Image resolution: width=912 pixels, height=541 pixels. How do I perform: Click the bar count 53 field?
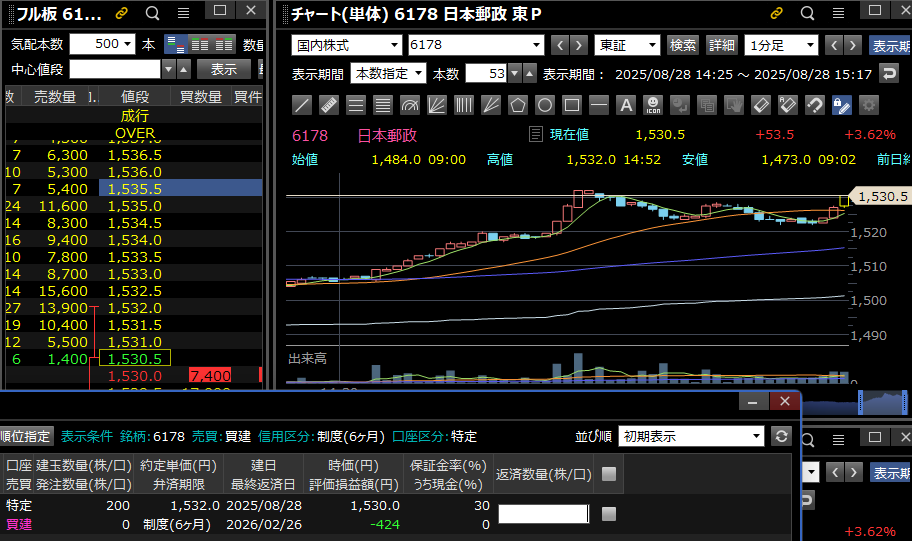coord(486,74)
